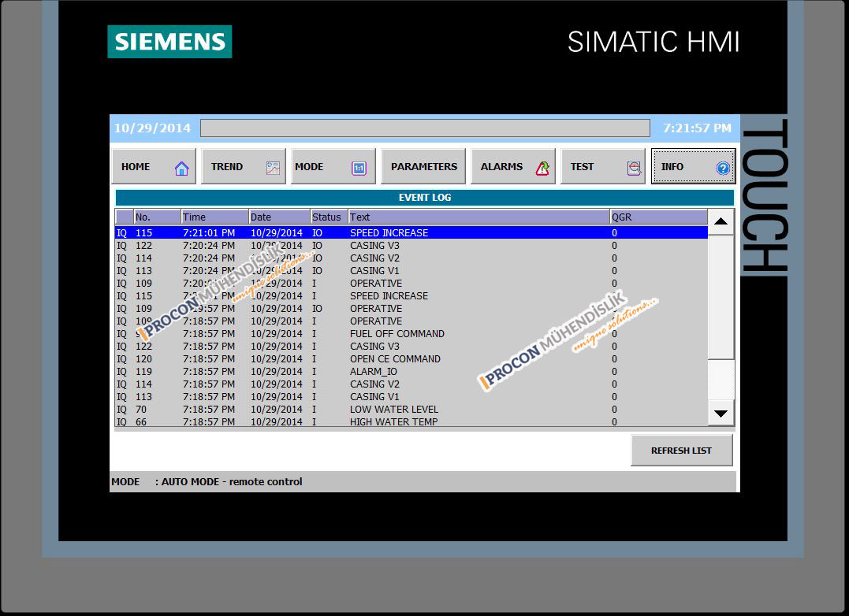The height and width of the screenshot is (616, 849).
Task: Click the REFRESH LIST button
Action: 682,451
